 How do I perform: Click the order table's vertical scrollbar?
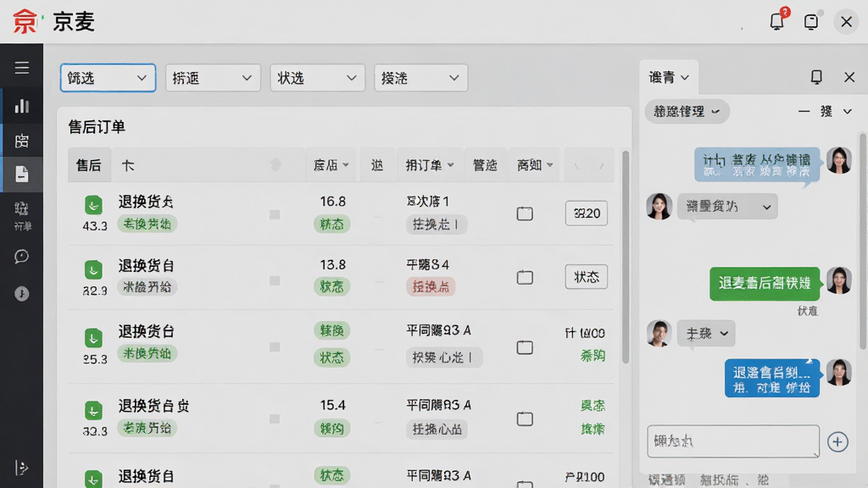[626, 258]
